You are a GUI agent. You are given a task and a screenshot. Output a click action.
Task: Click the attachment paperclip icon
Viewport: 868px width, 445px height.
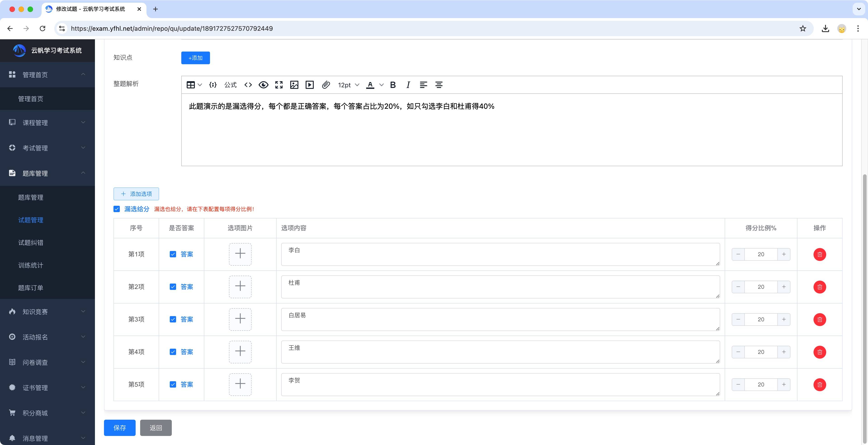click(x=325, y=85)
